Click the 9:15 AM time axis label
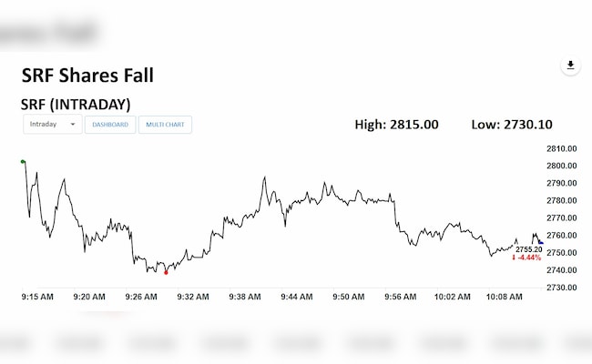 (39, 297)
